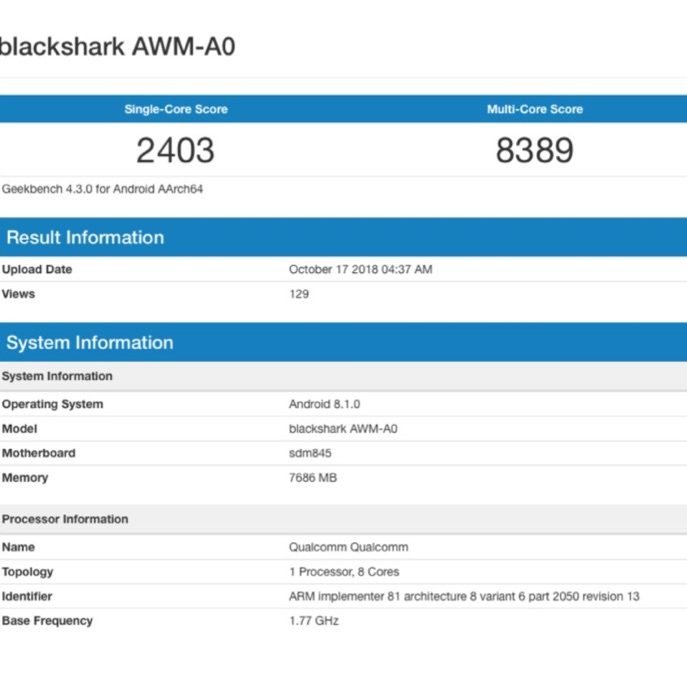This screenshot has height=673, width=687.
Task: Select the Memory value 7686 MB
Action: point(313,478)
